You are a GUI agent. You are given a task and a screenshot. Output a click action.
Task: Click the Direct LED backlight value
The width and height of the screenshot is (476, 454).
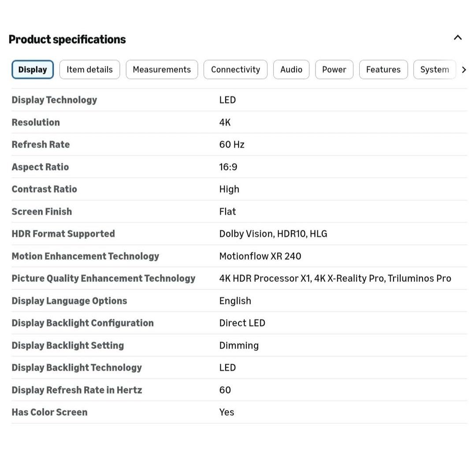[242, 323]
